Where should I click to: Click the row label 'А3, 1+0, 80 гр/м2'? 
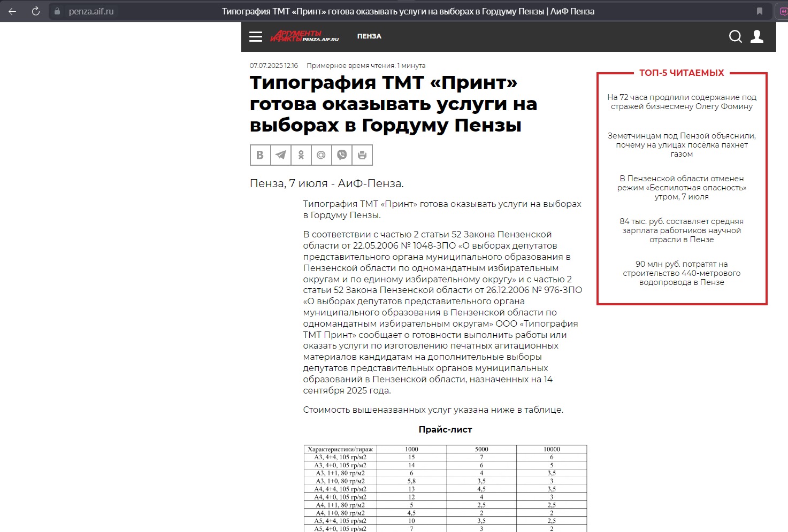click(340, 481)
